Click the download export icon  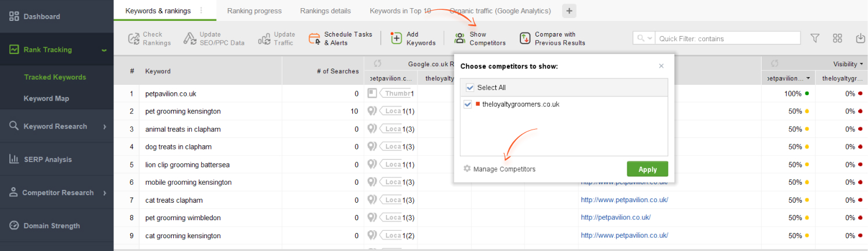pyautogui.click(x=861, y=38)
